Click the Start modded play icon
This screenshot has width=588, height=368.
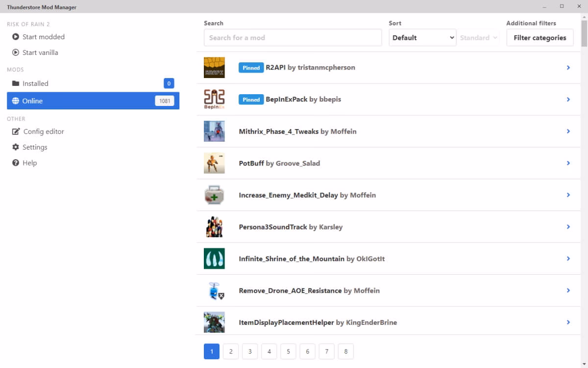16,37
